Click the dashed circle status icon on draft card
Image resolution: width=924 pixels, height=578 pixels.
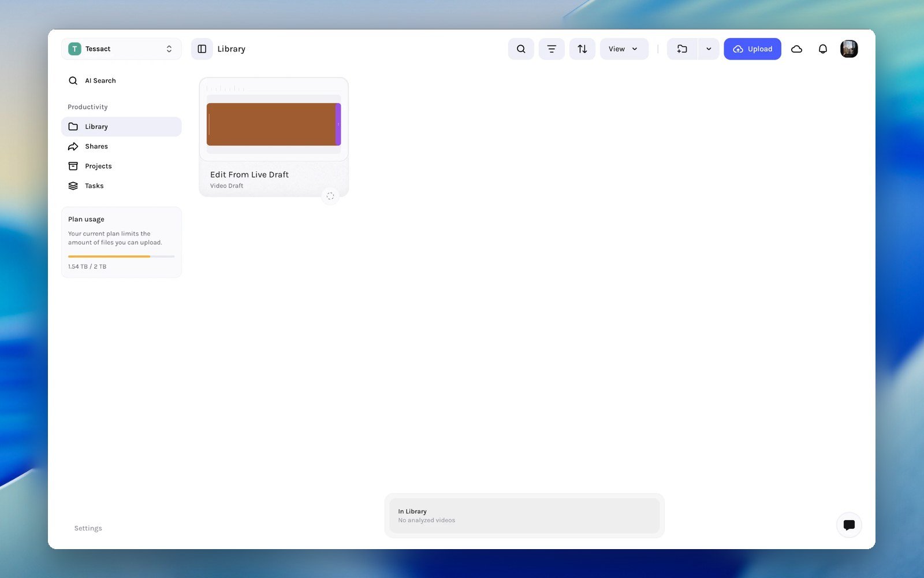[330, 196]
